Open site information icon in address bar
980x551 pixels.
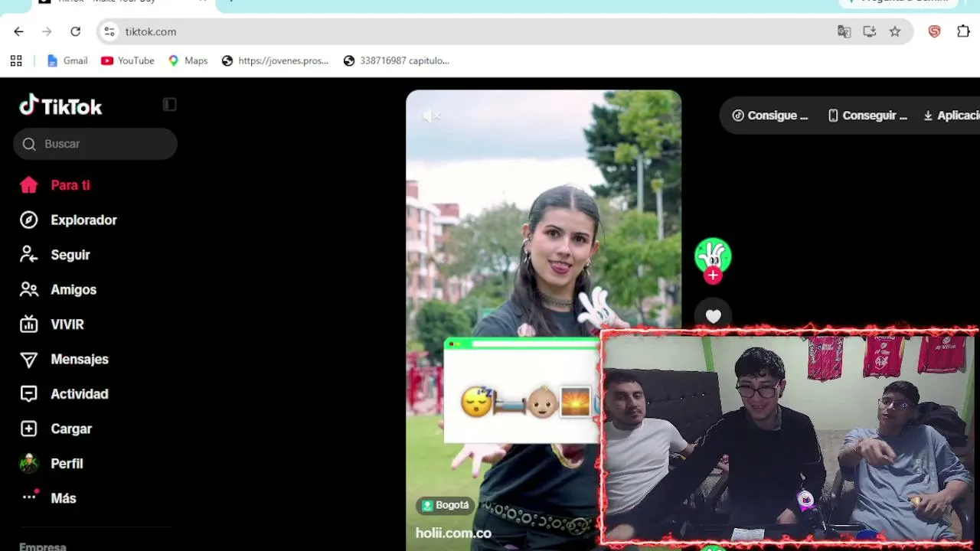click(x=109, y=31)
